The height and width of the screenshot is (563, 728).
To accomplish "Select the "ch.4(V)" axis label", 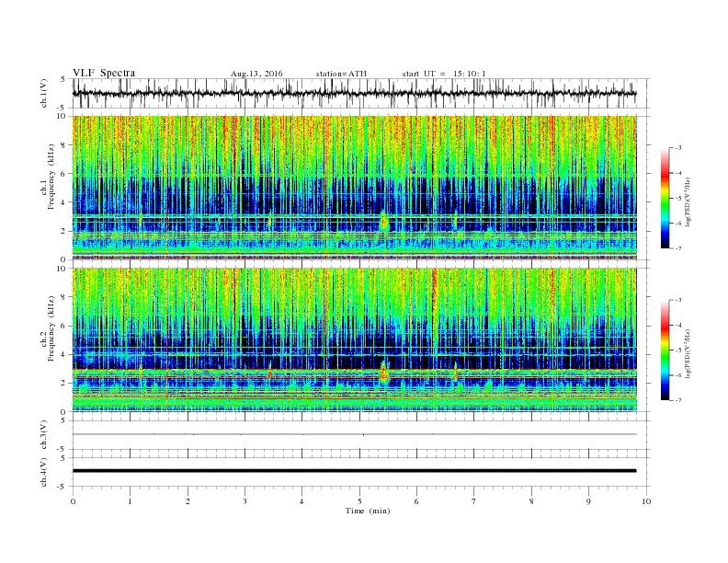I will [x=44, y=472].
